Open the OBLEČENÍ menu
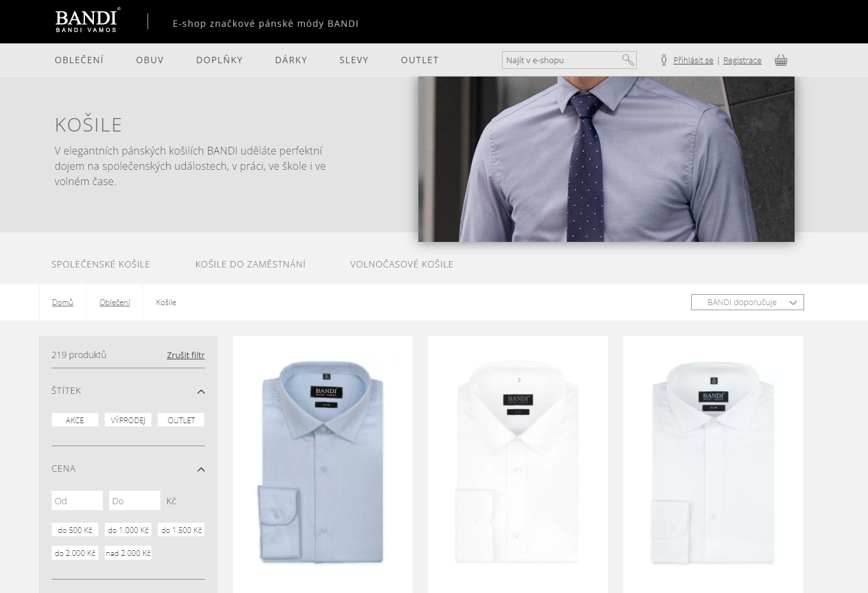868x593 pixels. [79, 60]
